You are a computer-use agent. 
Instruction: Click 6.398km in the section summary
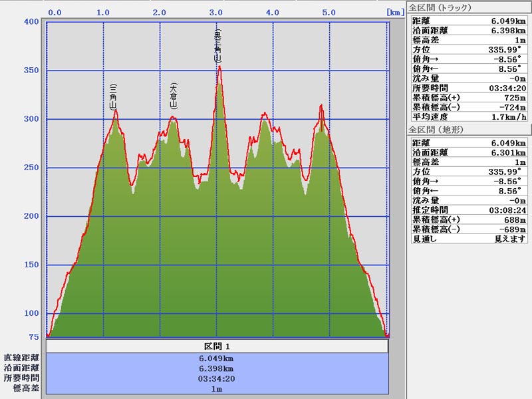217,368
